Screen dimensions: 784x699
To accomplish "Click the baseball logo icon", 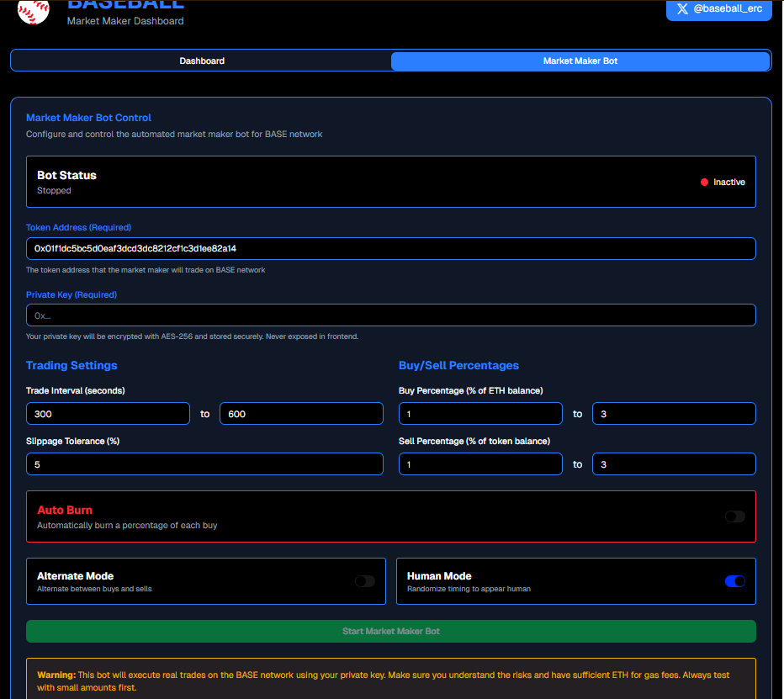I will coord(34,10).
